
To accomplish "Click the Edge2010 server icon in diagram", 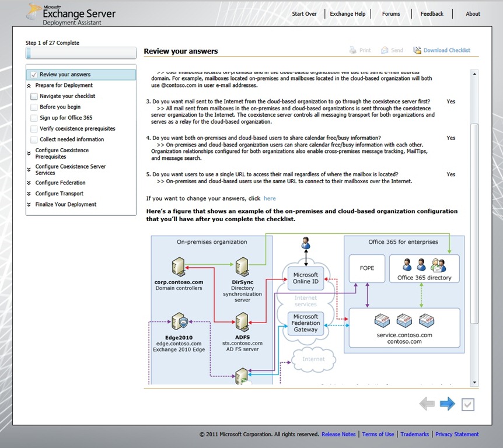I will click(x=179, y=322).
